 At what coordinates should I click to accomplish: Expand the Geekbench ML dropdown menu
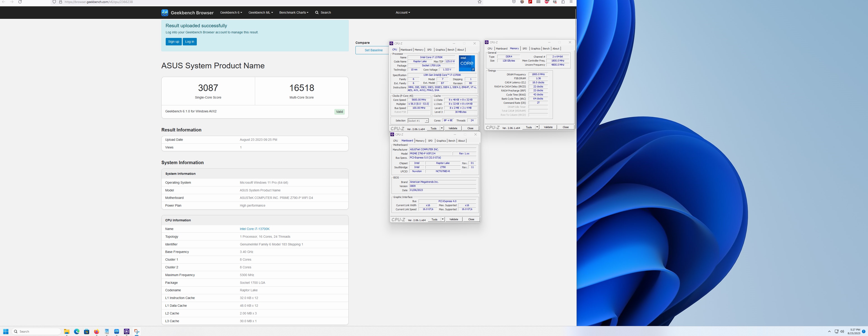(x=260, y=12)
